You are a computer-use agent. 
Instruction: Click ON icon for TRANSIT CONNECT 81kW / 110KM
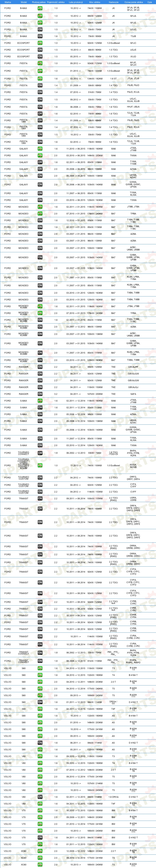(40, 661)
